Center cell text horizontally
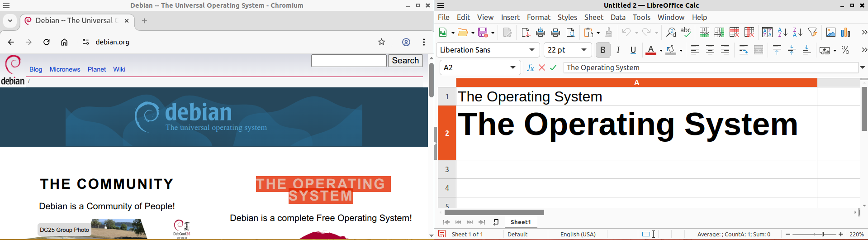 710,50
